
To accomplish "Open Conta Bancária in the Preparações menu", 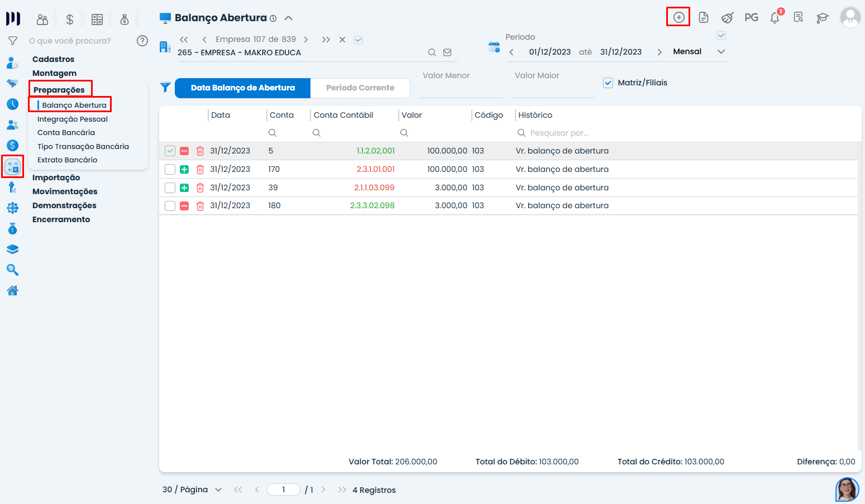I will 66,133.
